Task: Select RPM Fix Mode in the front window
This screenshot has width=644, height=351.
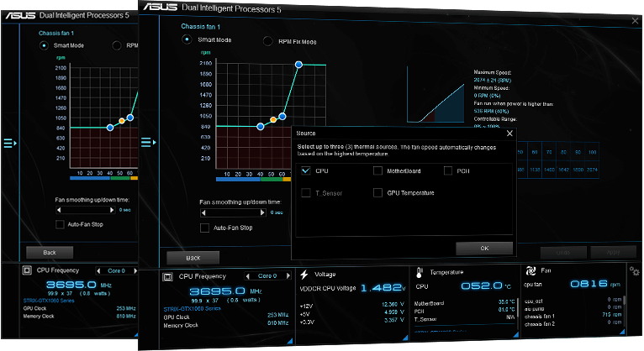Action: pos(268,41)
